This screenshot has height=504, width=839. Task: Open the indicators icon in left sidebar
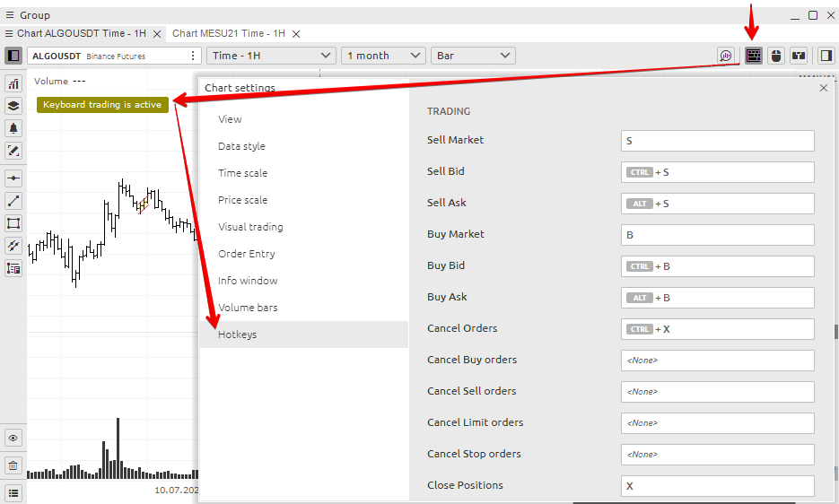pyautogui.click(x=13, y=83)
